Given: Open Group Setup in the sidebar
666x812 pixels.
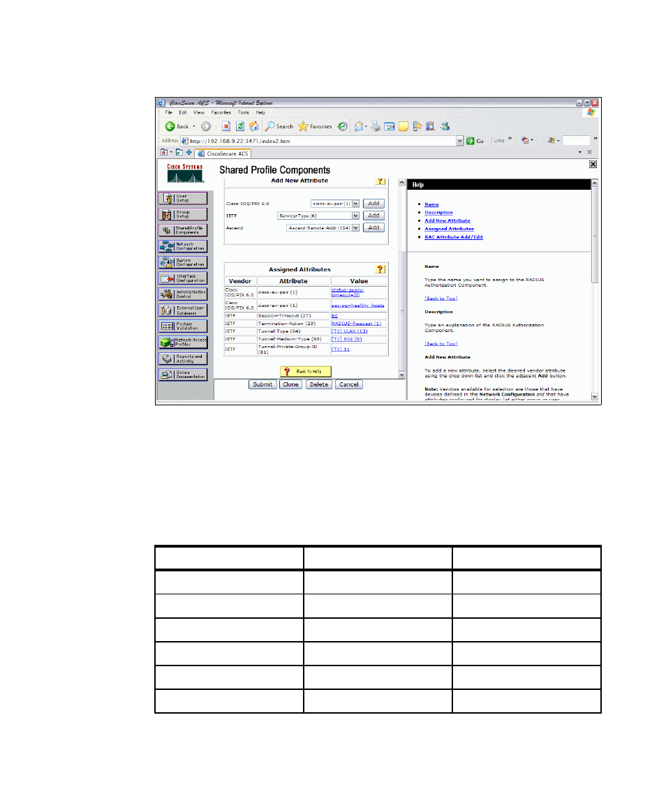Looking at the screenshot, I should tap(183, 214).
